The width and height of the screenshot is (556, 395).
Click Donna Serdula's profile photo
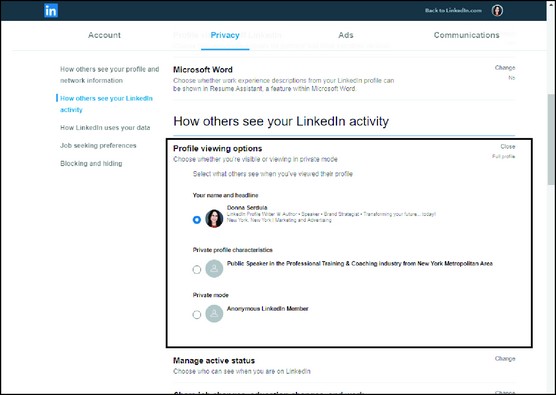pos(214,218)
